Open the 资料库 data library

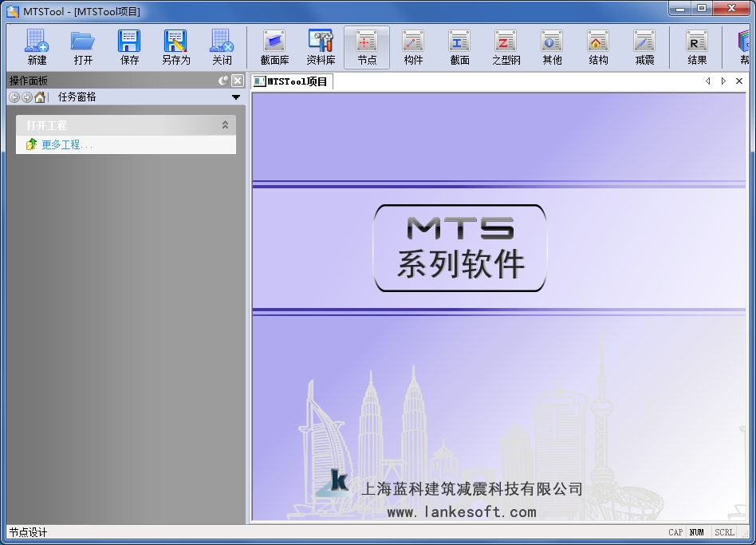[320, 46]
